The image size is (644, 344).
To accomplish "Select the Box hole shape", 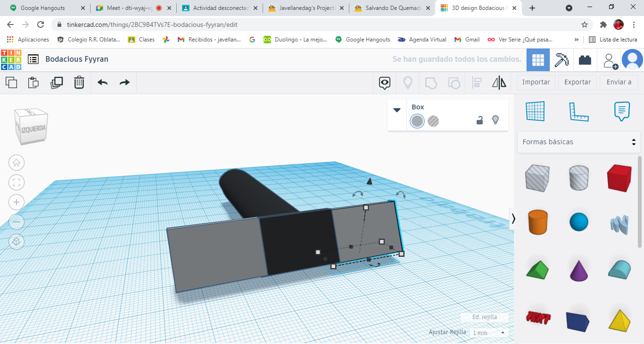I will coord(537,178).
